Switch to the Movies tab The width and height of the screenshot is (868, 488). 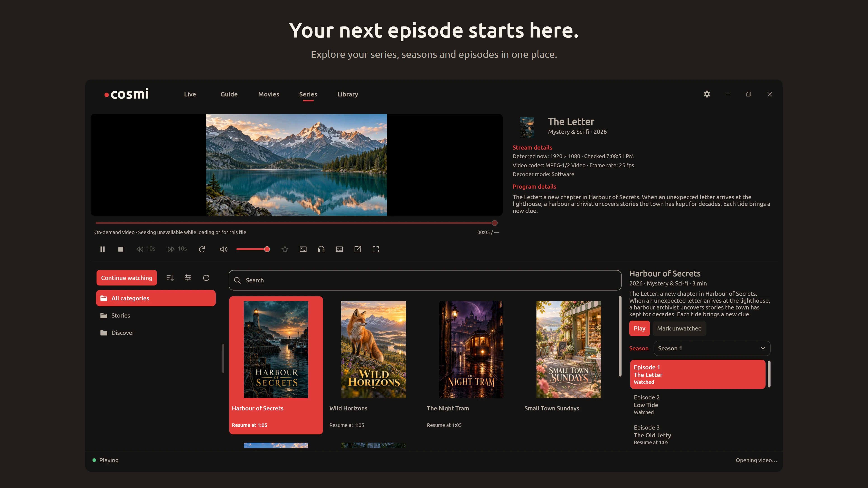(x=269, y=94)
